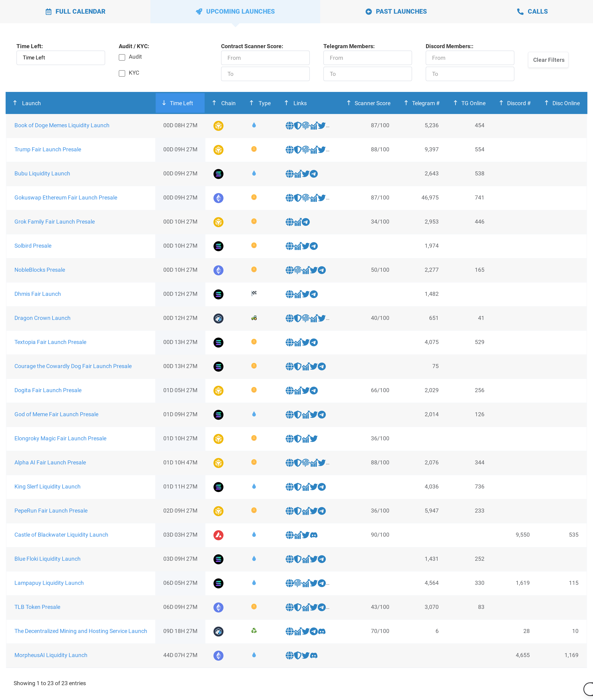
Task: Open fingerprint KYC icon for Book of Doge Memes
Action: point(306,126)
